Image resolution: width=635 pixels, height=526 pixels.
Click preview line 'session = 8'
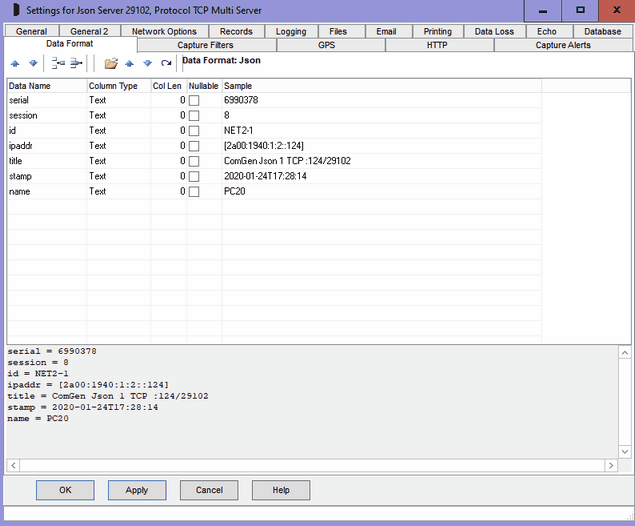pyautogui.click(x=38, y=362)
